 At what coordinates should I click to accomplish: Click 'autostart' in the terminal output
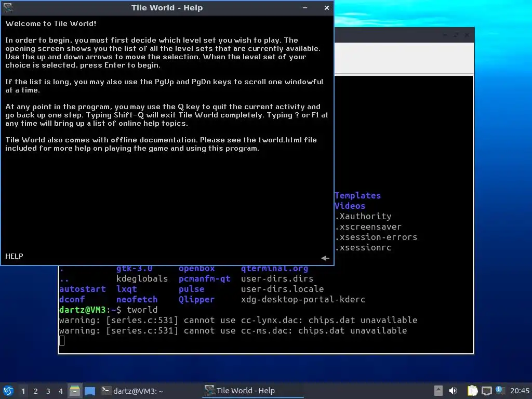click(x=83, y=289)
